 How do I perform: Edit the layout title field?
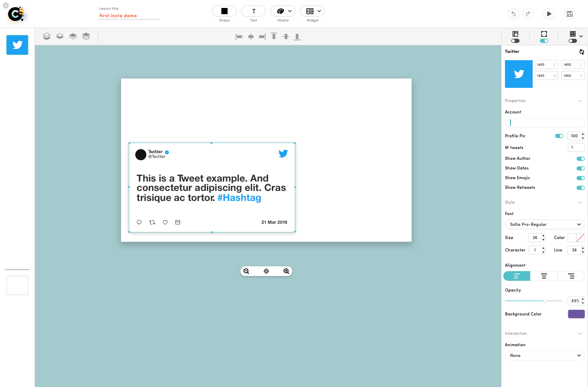pos(129,16)
